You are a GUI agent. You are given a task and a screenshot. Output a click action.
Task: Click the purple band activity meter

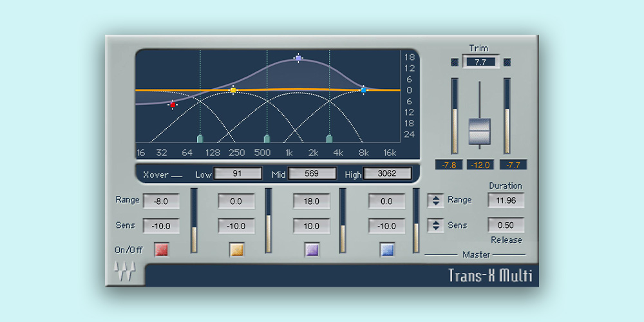(x=343, y=220)
